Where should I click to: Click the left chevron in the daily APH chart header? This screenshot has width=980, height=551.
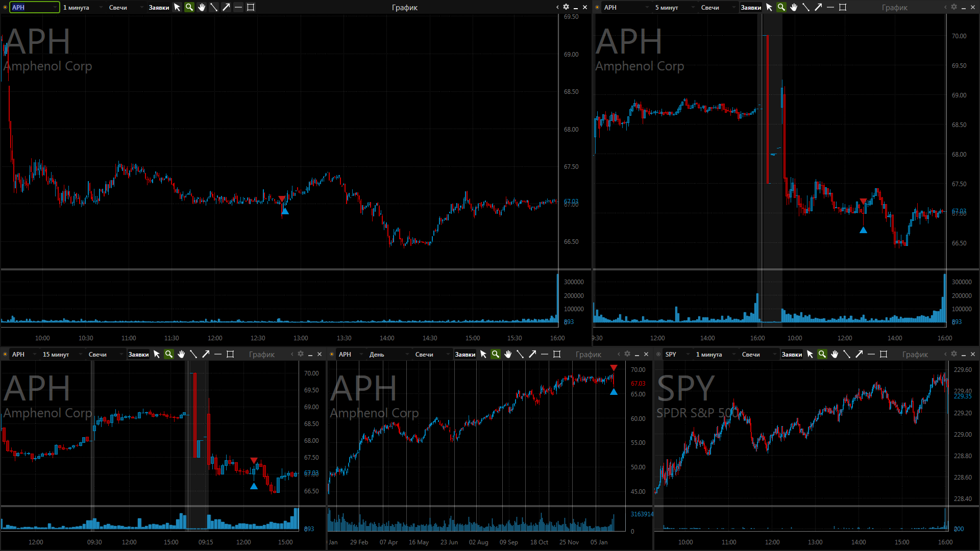point(619,354)
